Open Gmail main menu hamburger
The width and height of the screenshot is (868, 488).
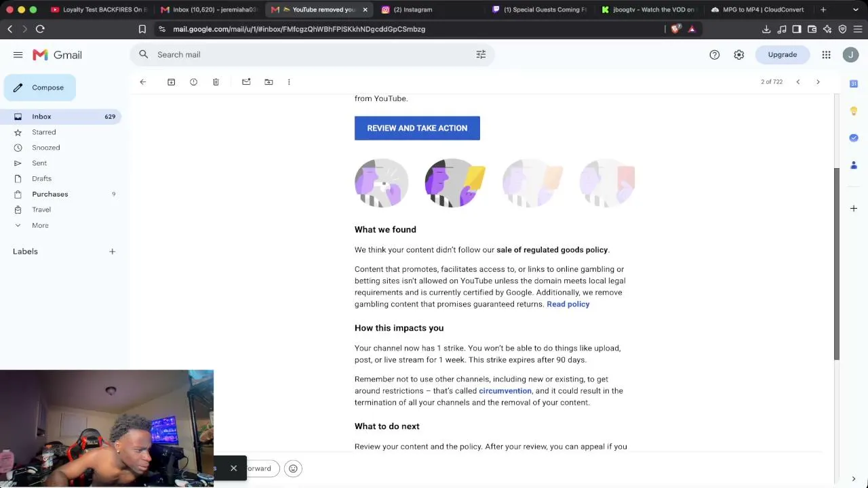[x=18, y=55]
